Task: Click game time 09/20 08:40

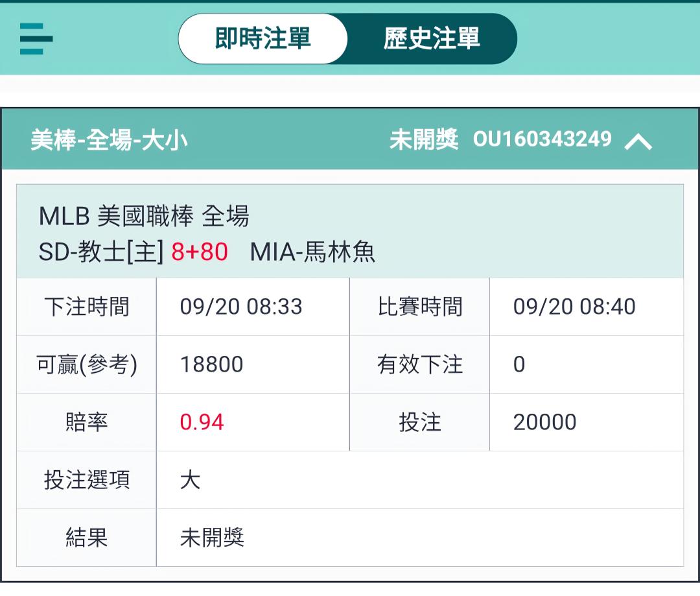Action: [574, 307]
